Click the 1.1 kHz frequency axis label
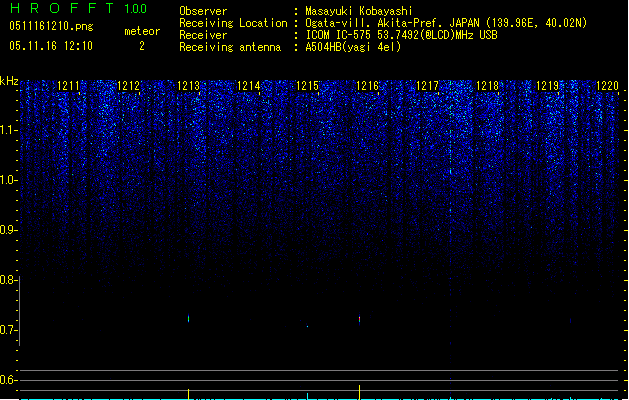Screen dimensions: 629x400 point(8,130)
